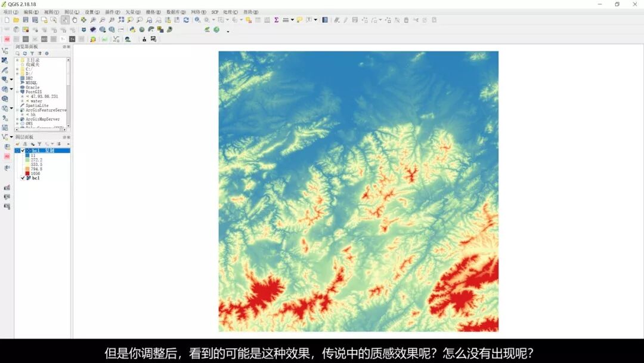Click legend value 533.5 in layers panel
The width and height of the screenshot is (644, 363).
click(36, 164)
